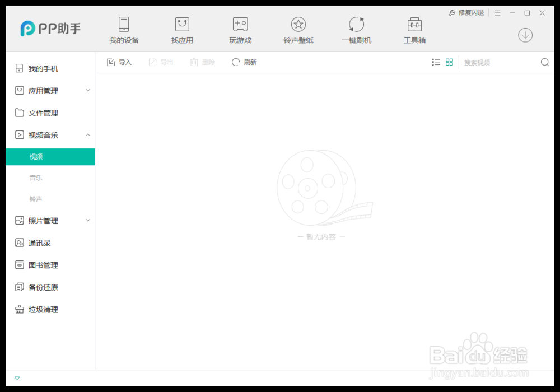The width and height of the screenshot is (560, 392).
Task: Open the 找应用 shopping bag icon
Action: click(182, 24)
